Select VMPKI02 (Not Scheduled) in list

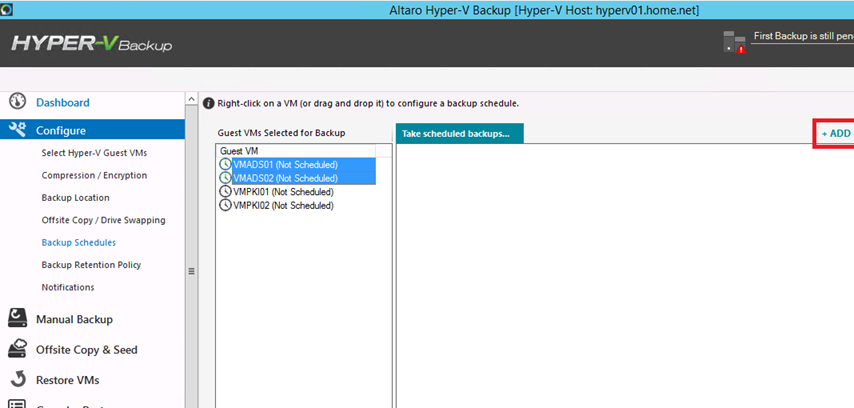[x=283, y=205]
